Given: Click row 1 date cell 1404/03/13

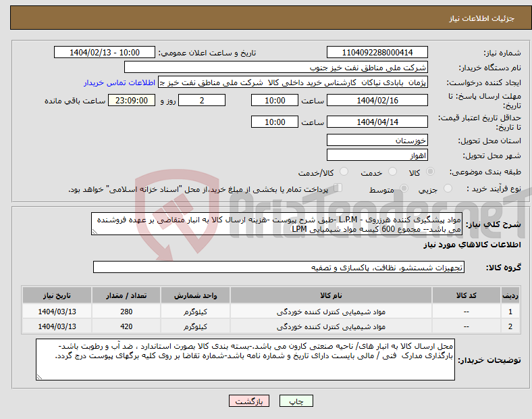Looking at the screenshot, I should tap(57, 312).
